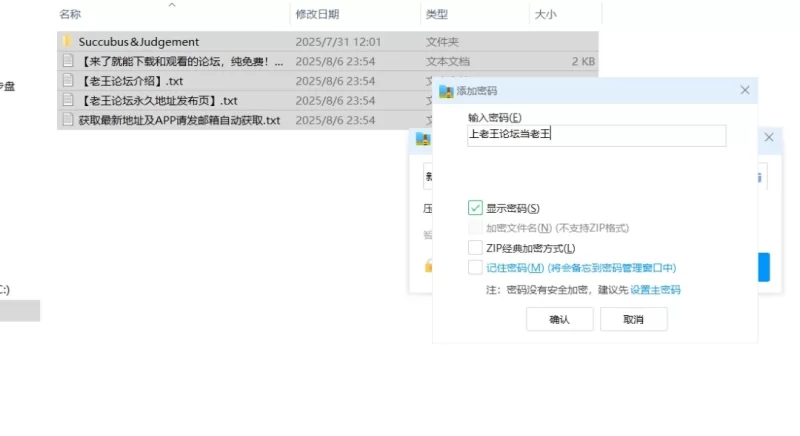Click the 2 KB size cell
Image resolution: width=800 pixels, height=436 pixels.
click(x=583, y=62)
